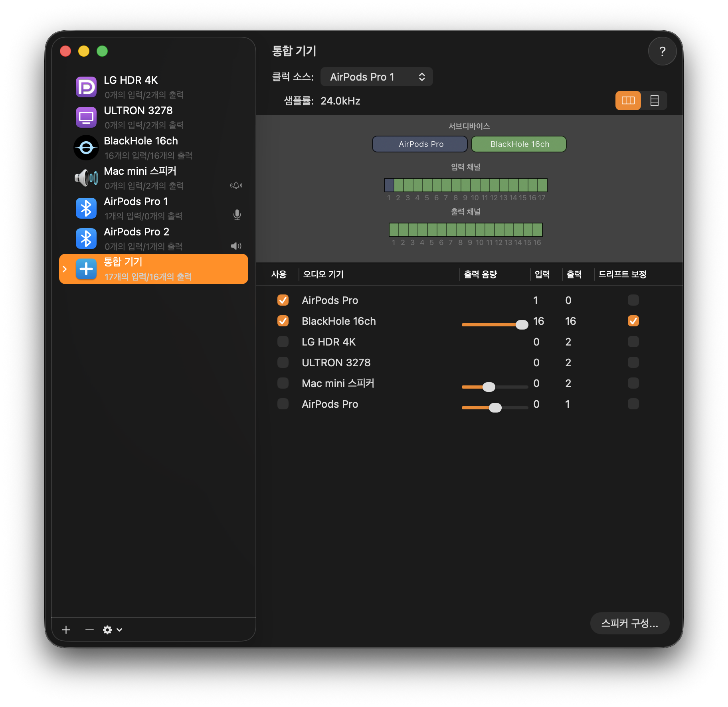This screenshot has width=728, height=707.
Task: Enable the LG HDR 4K use checkbox
Action: tap(283, 342)
